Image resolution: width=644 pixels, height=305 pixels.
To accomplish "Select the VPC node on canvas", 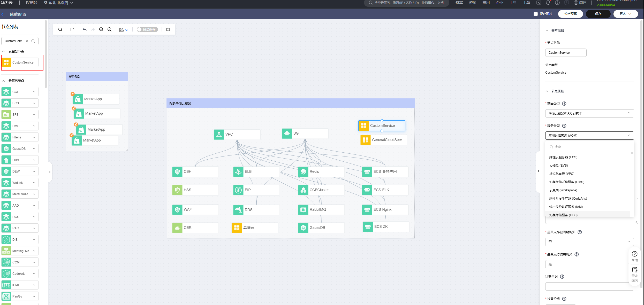I will pos(237,135).
